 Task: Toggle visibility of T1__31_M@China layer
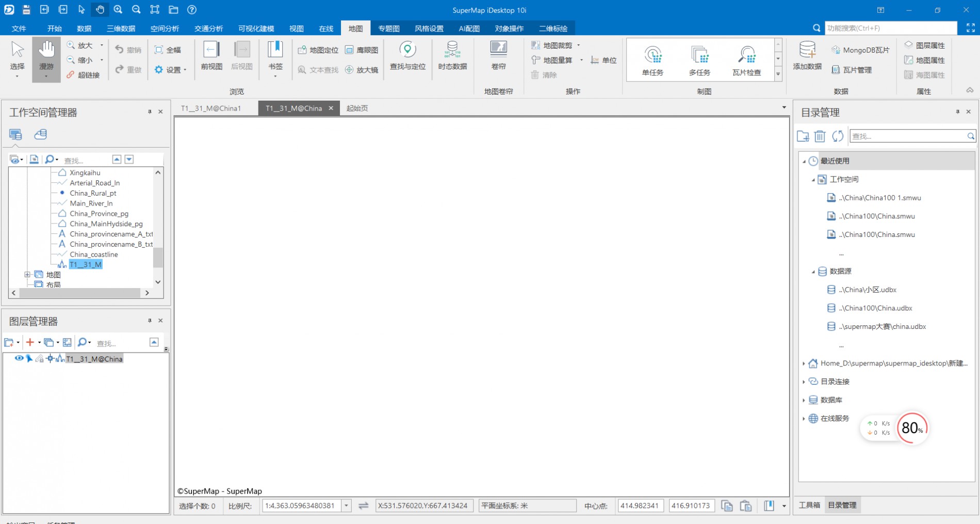19,358
